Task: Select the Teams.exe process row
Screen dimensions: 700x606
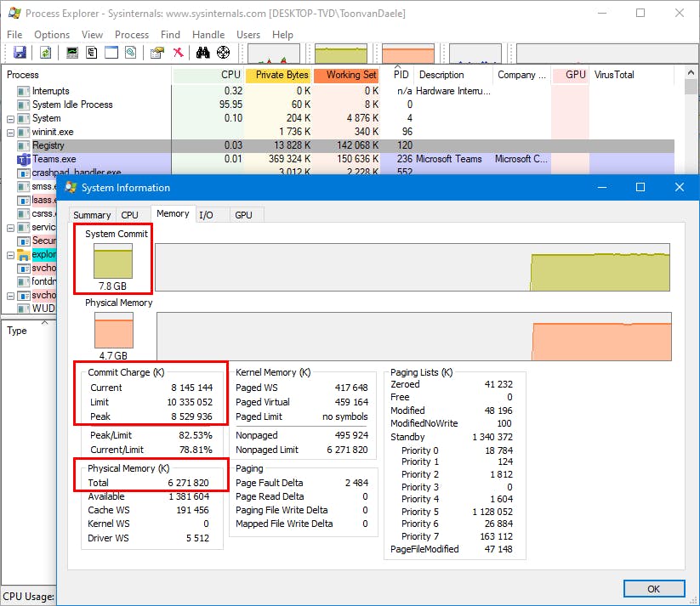Action: (x=54, y=159)
